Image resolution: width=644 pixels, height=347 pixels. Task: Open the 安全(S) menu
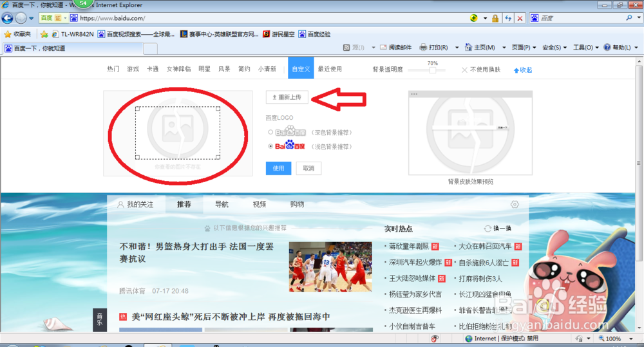point(554,48)
